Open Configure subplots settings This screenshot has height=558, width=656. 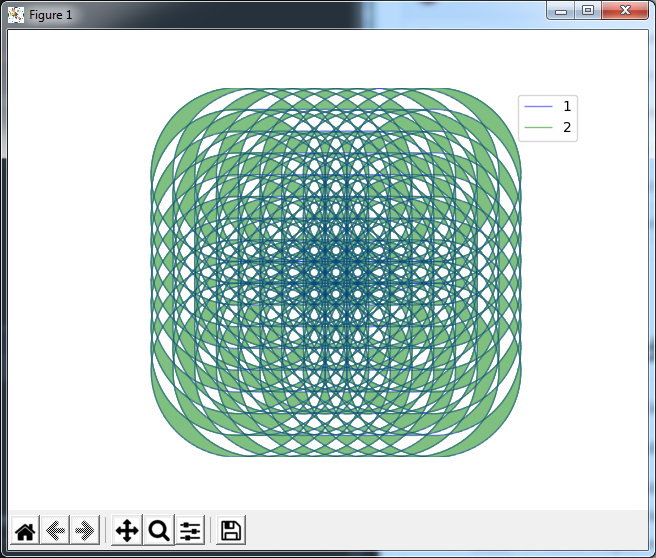tap(190, 531)
